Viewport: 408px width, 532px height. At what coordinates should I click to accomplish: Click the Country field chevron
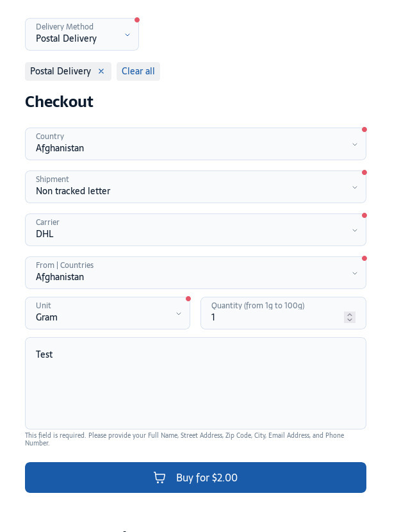click(355, 144)
